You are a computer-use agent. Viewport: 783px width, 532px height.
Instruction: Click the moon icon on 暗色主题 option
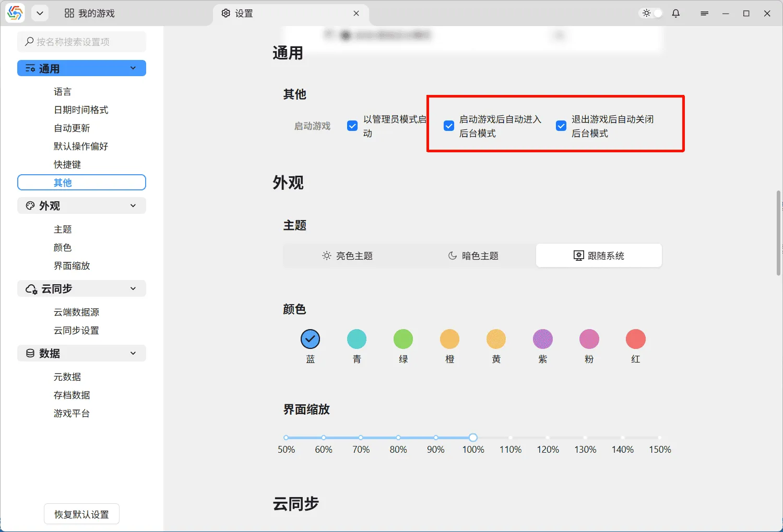coord(451,256)
